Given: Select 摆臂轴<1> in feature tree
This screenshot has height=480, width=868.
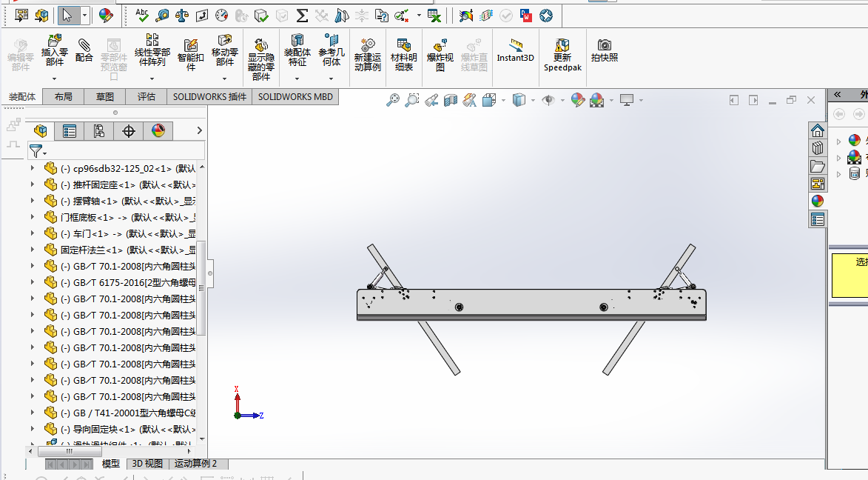Looking at the screenshot, I should [x=128, y=201].
